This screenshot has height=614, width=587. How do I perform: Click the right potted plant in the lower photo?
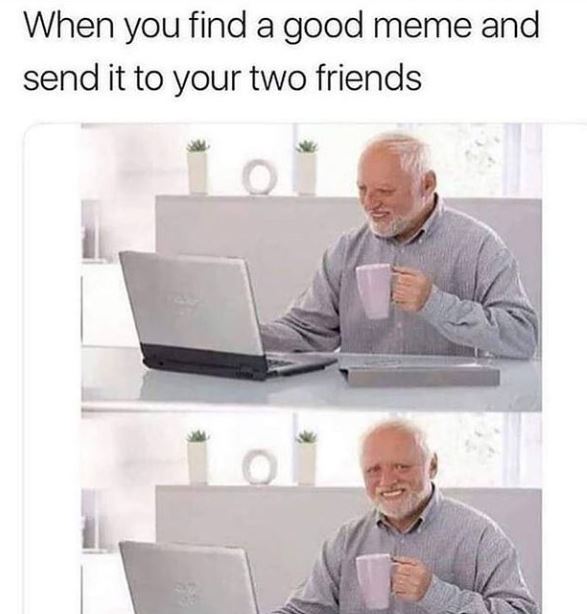[307, 457]
